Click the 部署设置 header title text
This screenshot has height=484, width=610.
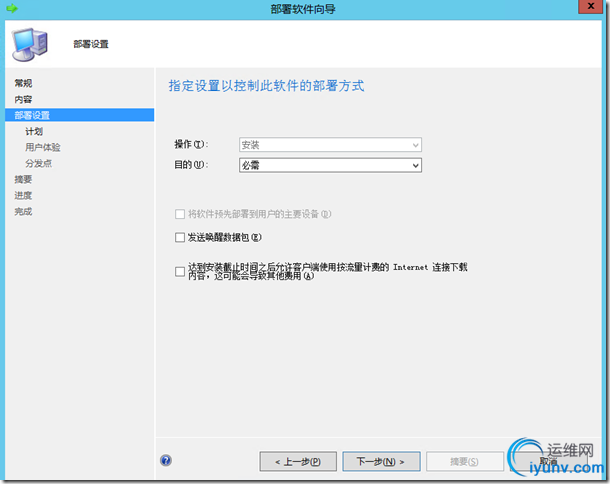pyautogui.click(x=91, y=44)
